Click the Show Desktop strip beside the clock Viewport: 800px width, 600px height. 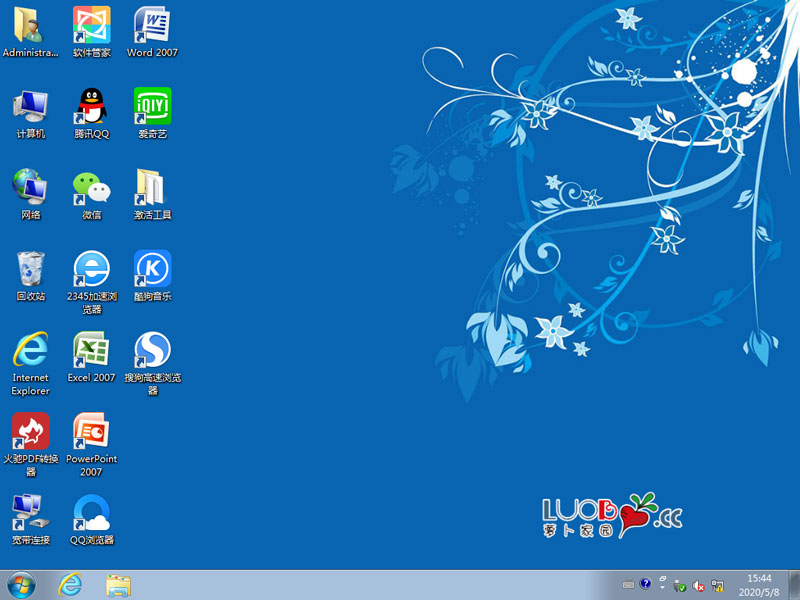794,585
